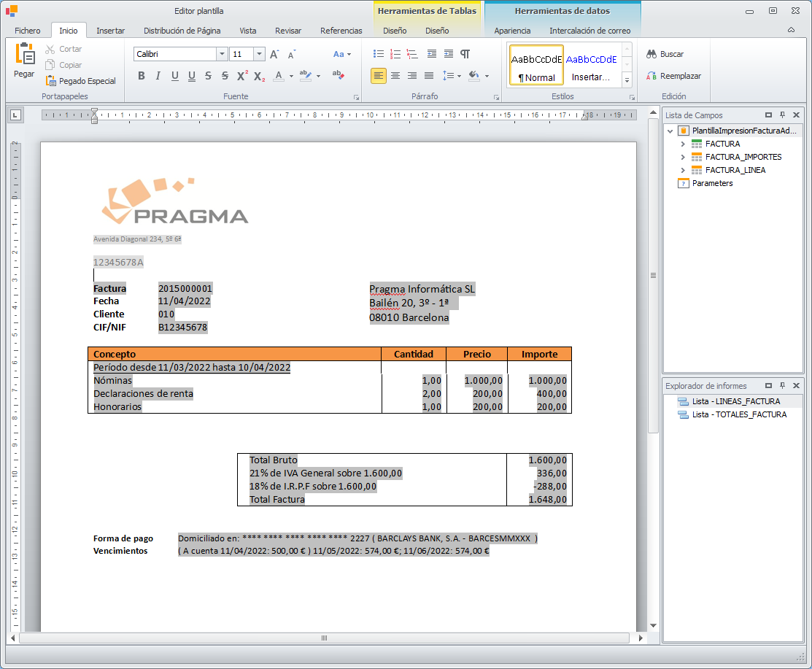Screen dimensions: 812x669
Task: Align paragraph text to the right
Action: [412, 76]
